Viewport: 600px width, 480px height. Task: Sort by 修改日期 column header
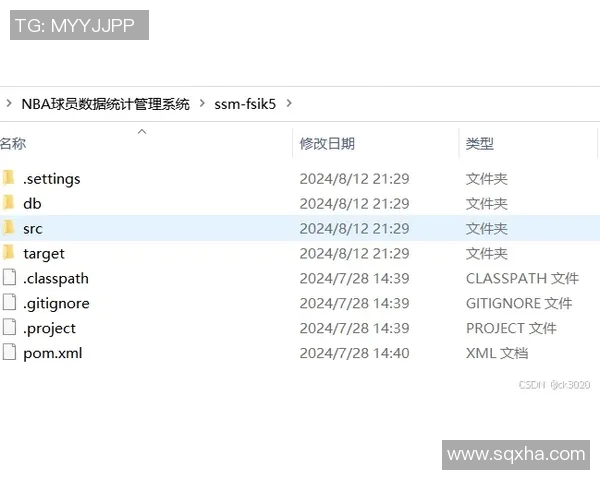pyautogui.click(x=327, y=144)
